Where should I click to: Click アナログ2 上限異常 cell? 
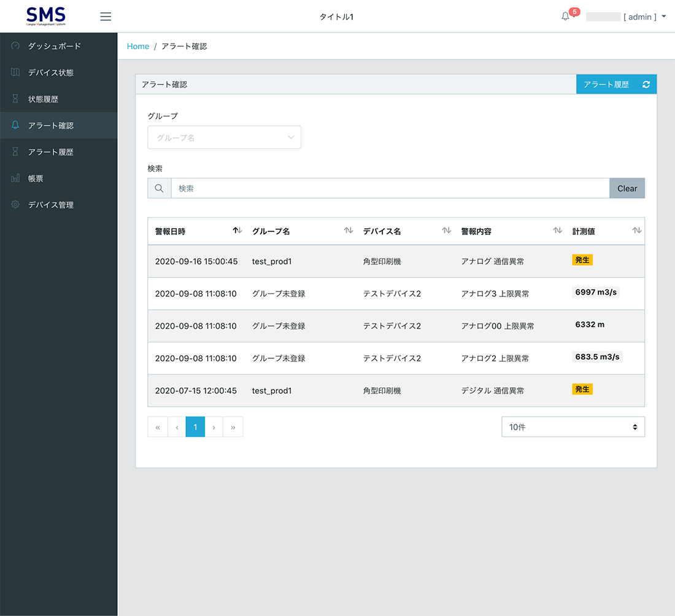(495, 358)
